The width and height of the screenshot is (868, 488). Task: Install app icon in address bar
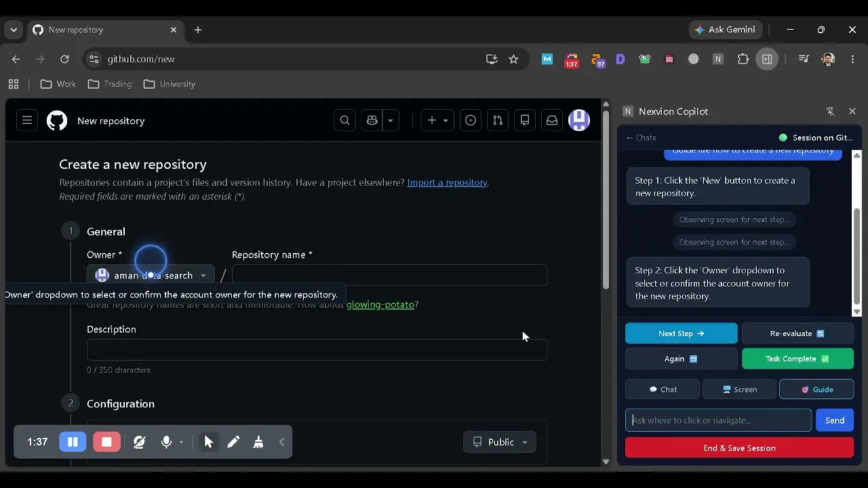492,59
